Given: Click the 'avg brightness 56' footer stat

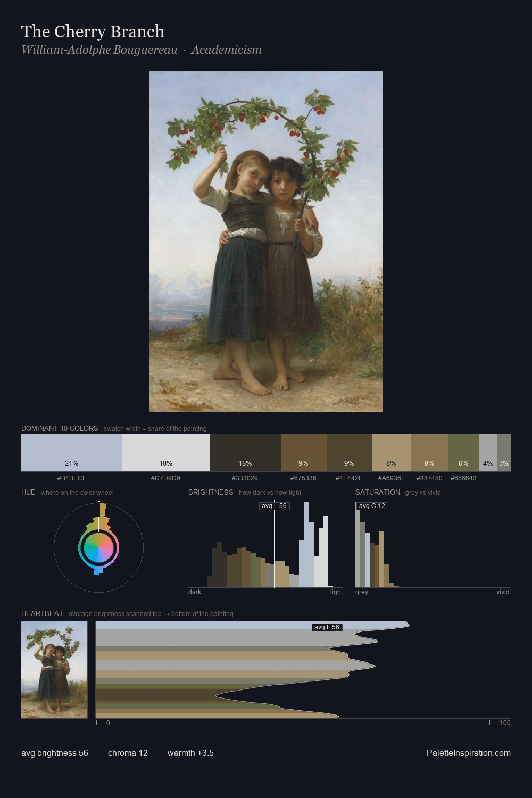Looking at the screenshot, I should pyautogui.click(x=55, y=753).
